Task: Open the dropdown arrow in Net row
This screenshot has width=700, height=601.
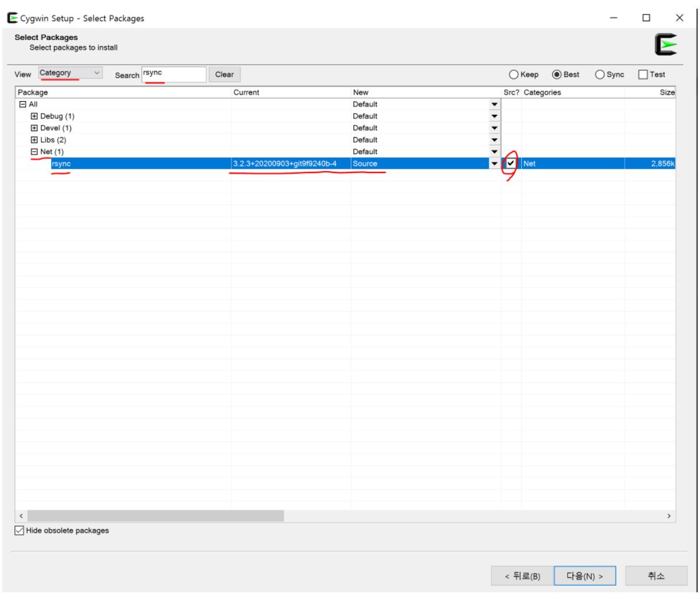Action: coord(494,152)
